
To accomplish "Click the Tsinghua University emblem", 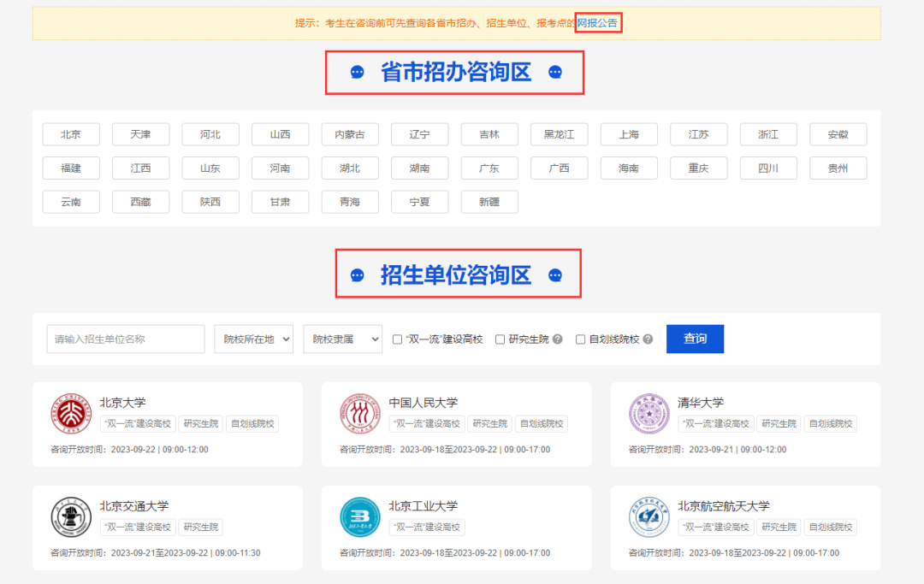I will coord(649,413).
